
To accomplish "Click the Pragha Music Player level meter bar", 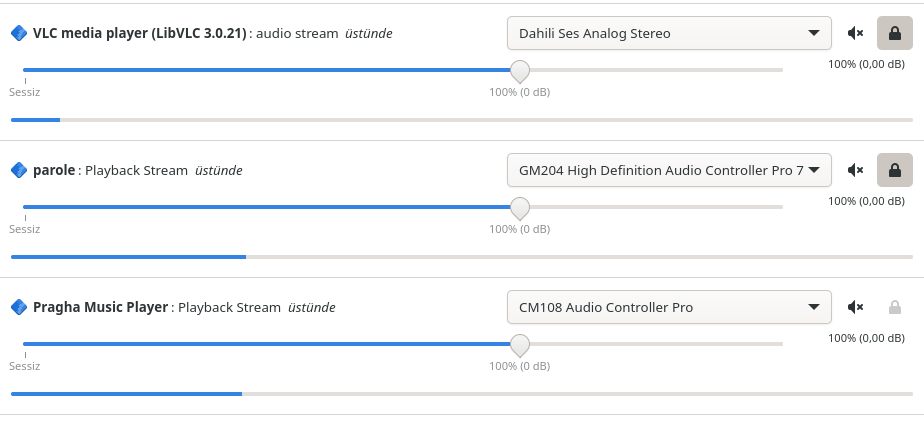I will [462, 394].
